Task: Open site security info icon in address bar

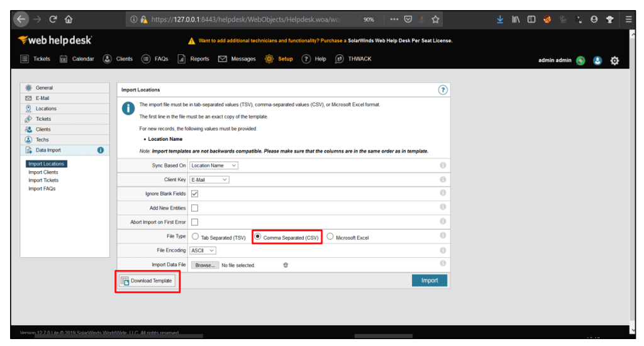Action: coord(133,20)
